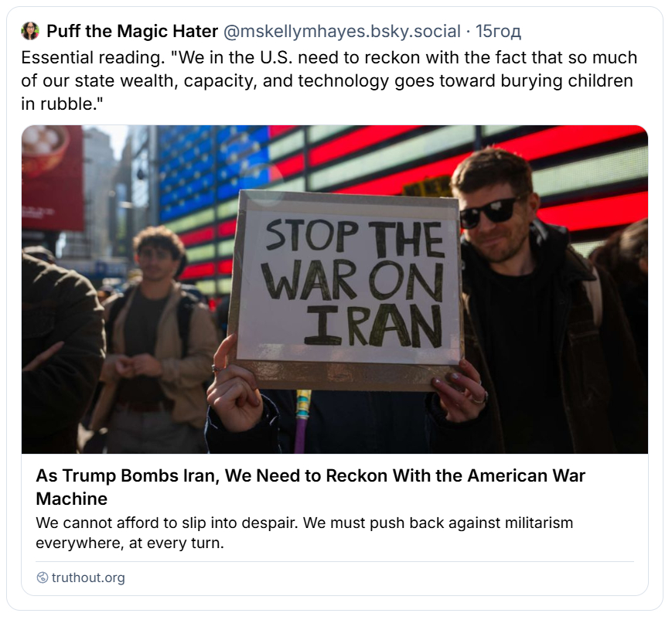
Task: Open the @mskellymhayes.bsky.social handle link
Action: point(342,32)
